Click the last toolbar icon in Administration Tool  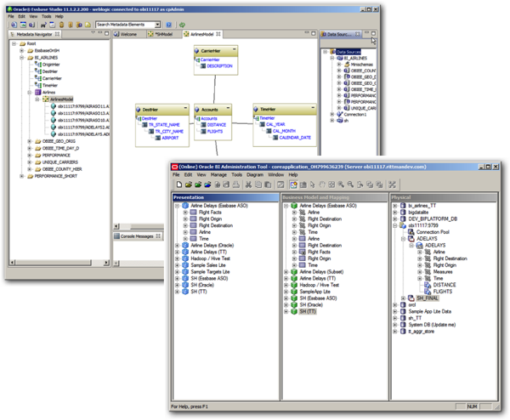pos(392,184)
